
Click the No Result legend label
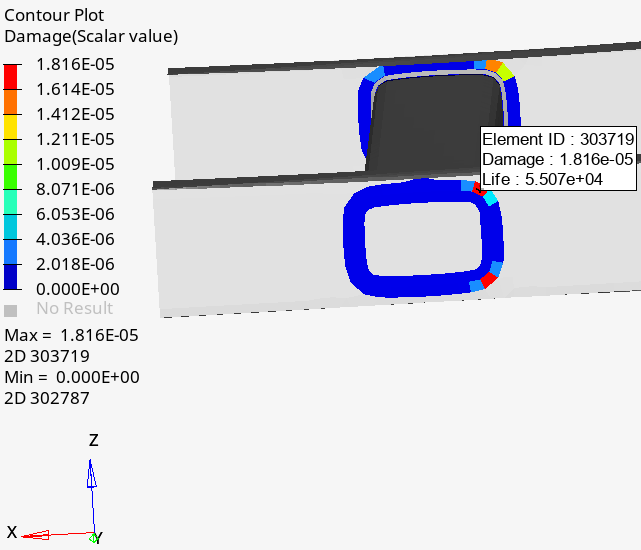pos(74,308)
